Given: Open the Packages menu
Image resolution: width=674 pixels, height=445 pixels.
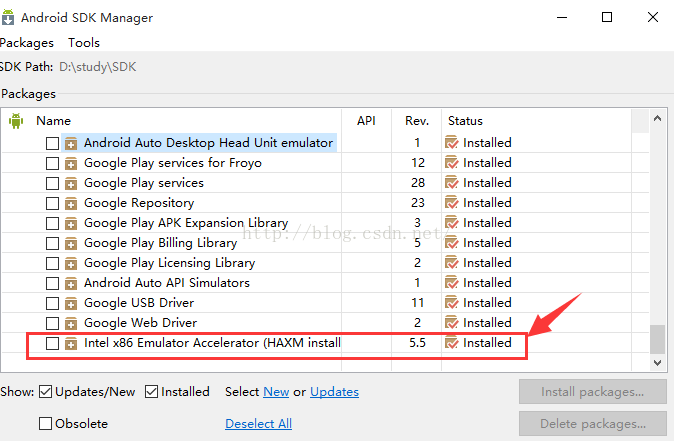Looking at the screenshot, I should (27, 43).
